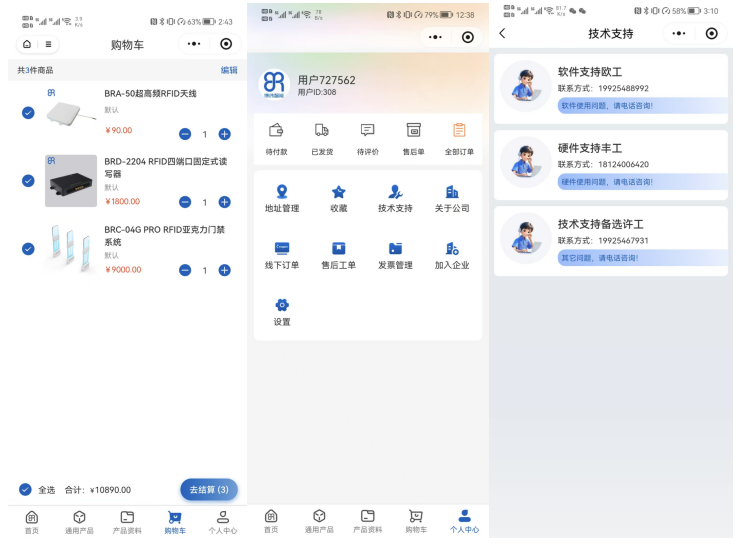The image size is (742, 558).
Task: Open list menu icon in cart header
Action: [x=48, y=44]
